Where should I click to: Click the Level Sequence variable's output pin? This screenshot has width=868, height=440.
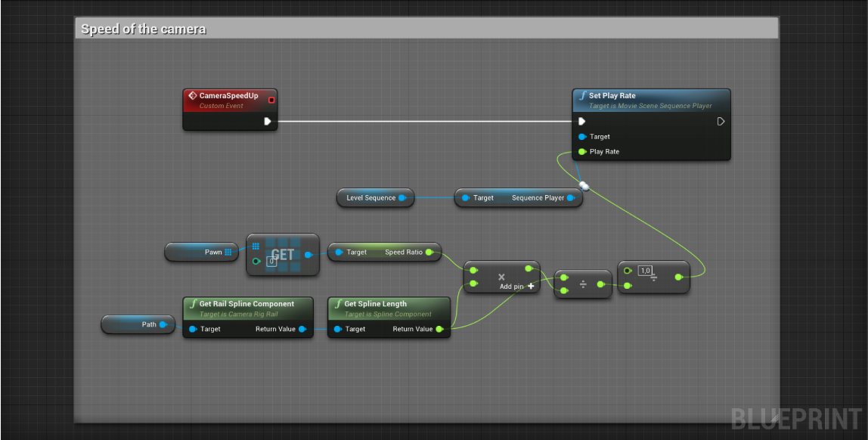[402, 198]
